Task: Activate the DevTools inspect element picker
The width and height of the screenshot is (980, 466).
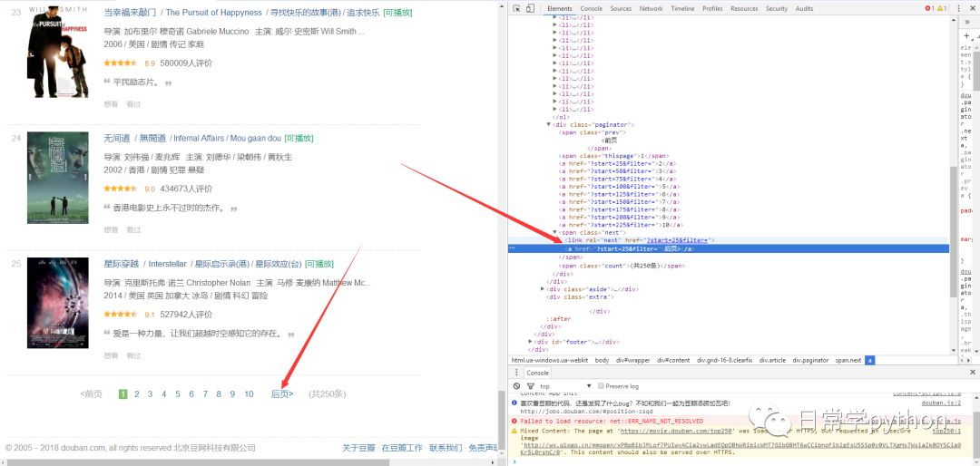Action: pos(516,8)
